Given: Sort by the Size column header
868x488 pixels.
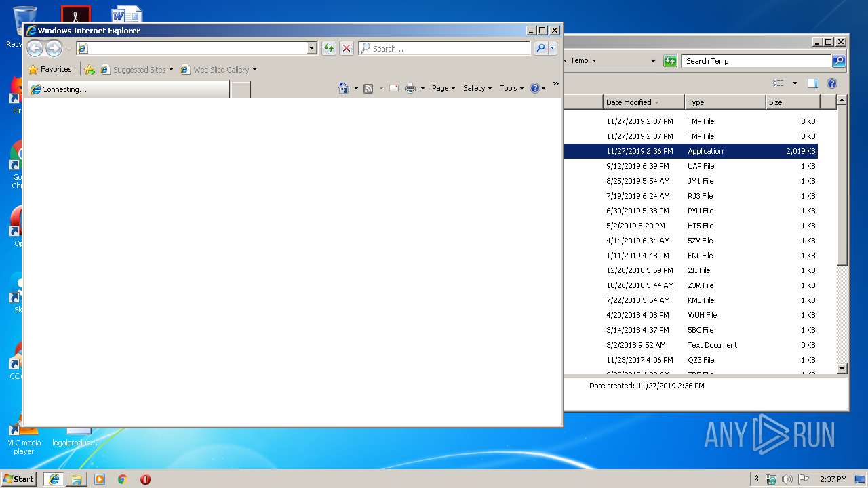Looking at the screenshot, I should tap(793, 102).
